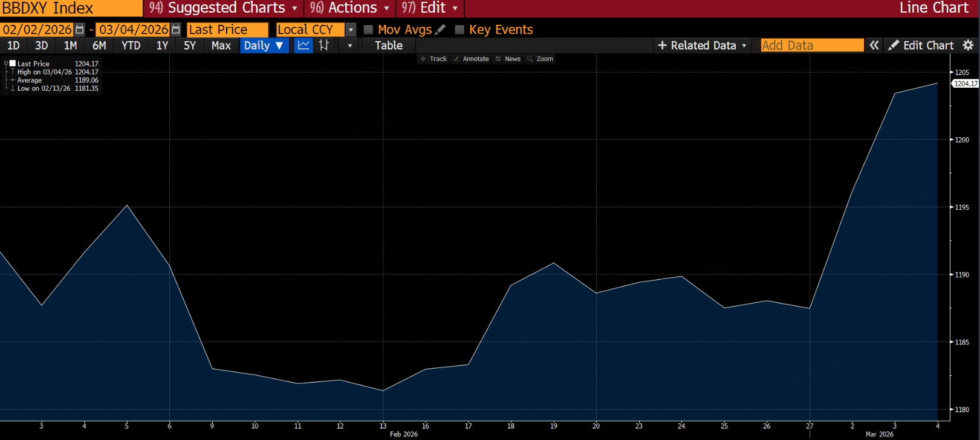Open the Suggested Charts menu
Viewport: 980px width, 440px height.
pyautogui.click(x=224, y=8)
